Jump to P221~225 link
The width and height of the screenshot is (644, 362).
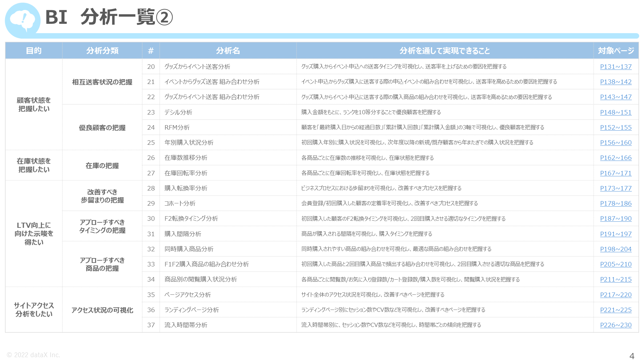[x=616, y=310]
